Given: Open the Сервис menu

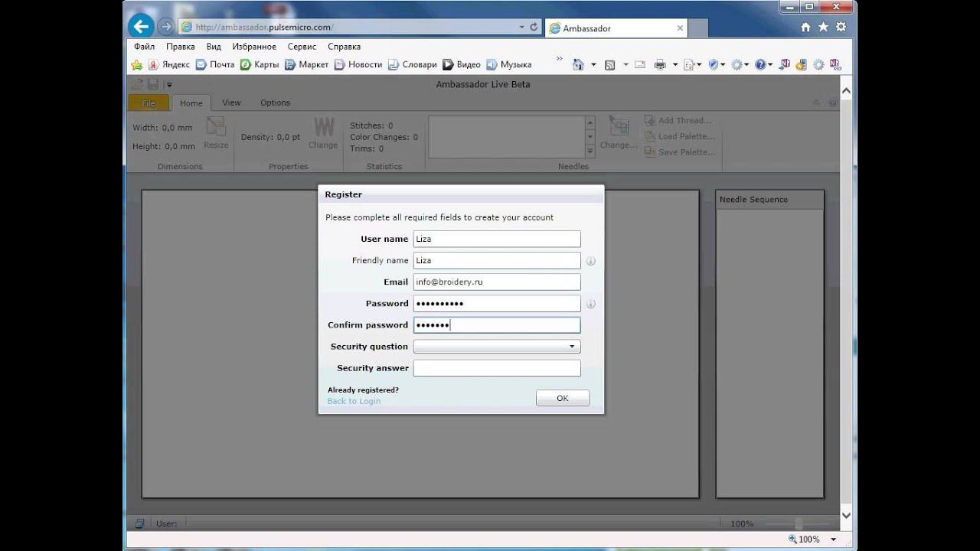Looking at the screenshot, I should coord(302,47).
